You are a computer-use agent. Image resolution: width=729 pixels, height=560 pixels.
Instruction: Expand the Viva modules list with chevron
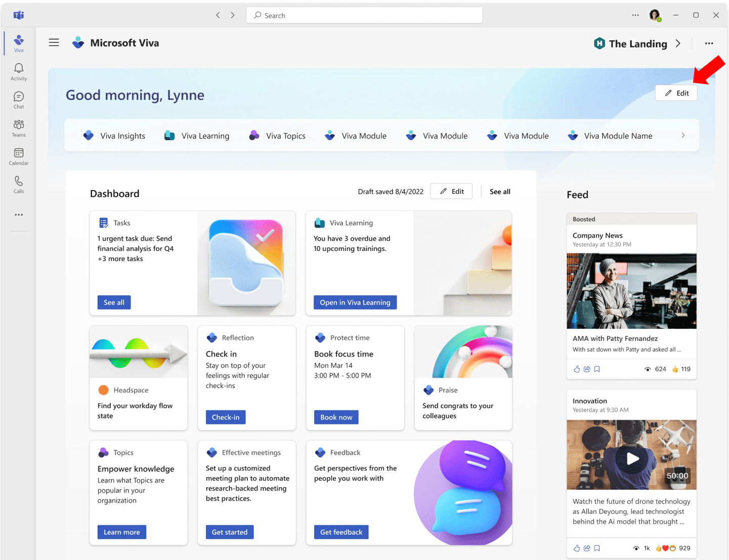pyautogui.click(x=683, y=136)
